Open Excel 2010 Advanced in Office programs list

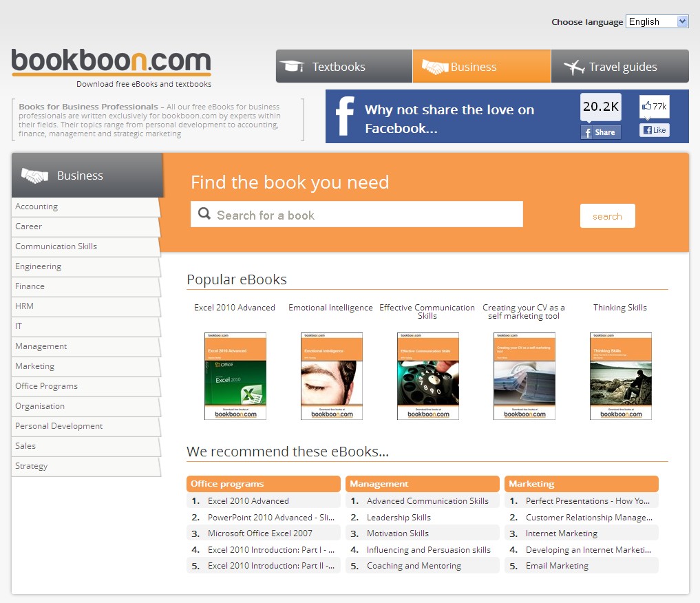tap(248, 501)
